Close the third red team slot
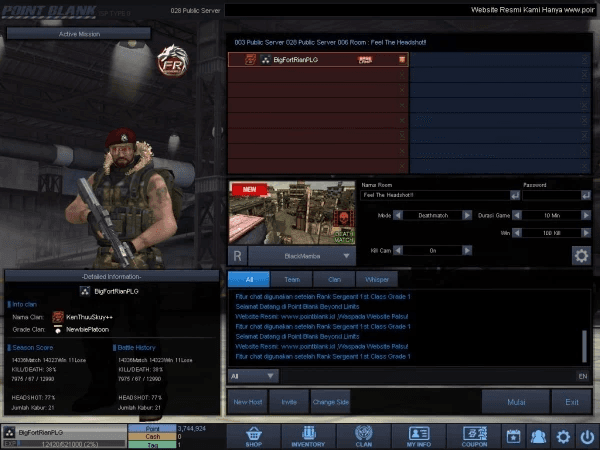This screenshot has height=450, width=600. pyautogui.click(x=402, y=90)
